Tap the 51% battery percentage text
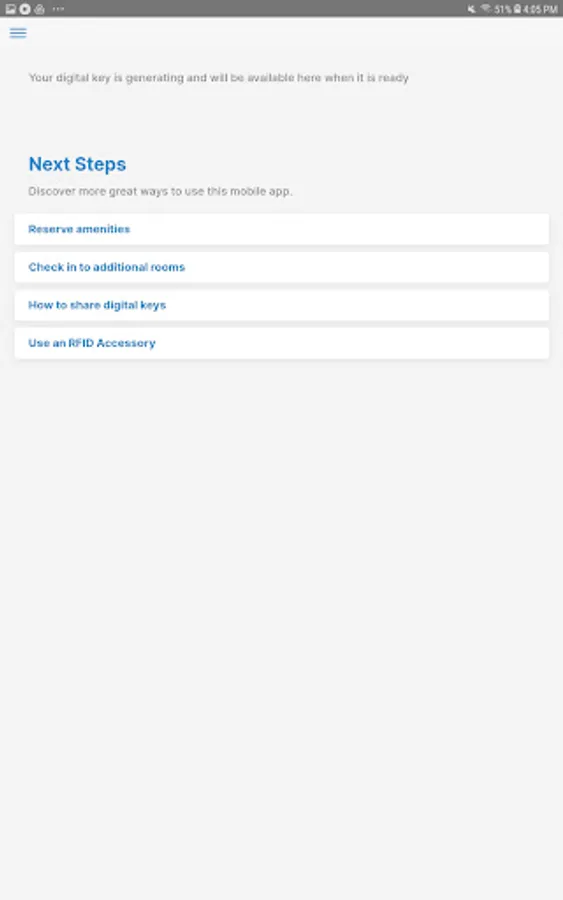 pyautogui.click(x=503, y=9)
